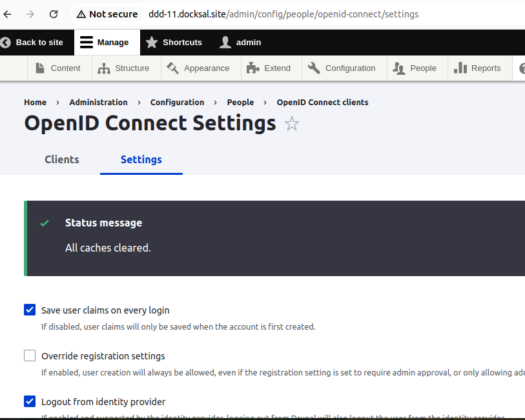525x420 pixels.
Task: Navigate to OpenID Connect clients breadcrumb
Action: point(322,102)
